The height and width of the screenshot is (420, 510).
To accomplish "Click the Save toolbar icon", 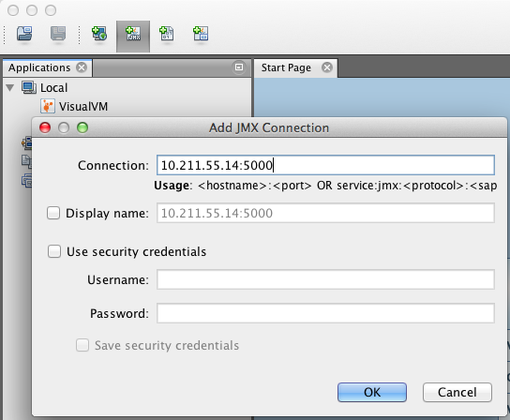I will click(x=58, y=34).
